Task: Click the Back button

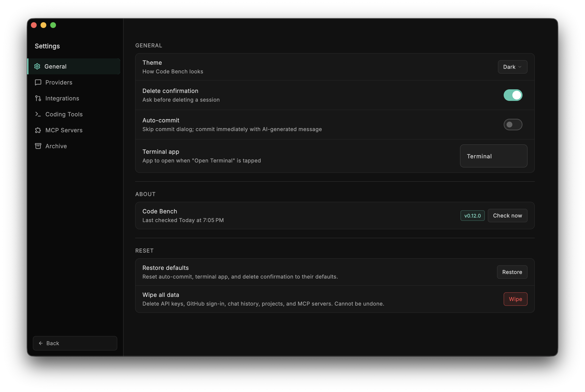Action: click(75, 343)
